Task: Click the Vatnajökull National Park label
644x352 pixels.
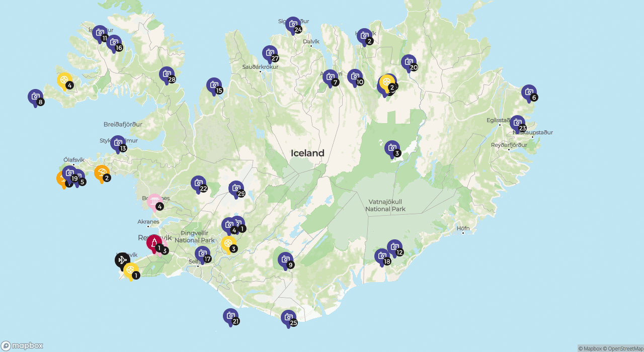Action: (x=385, y=205)
